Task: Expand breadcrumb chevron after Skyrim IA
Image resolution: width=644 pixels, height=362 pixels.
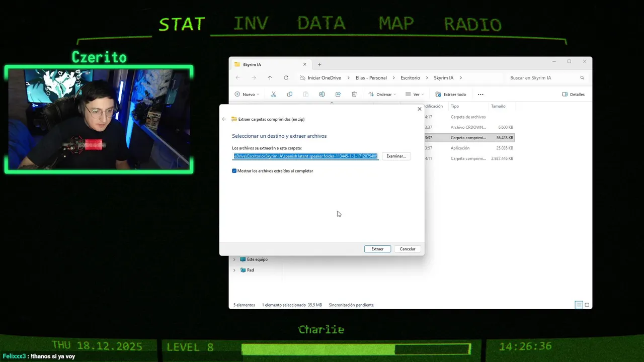Action: pyautogui.click(x=461, y=78)
